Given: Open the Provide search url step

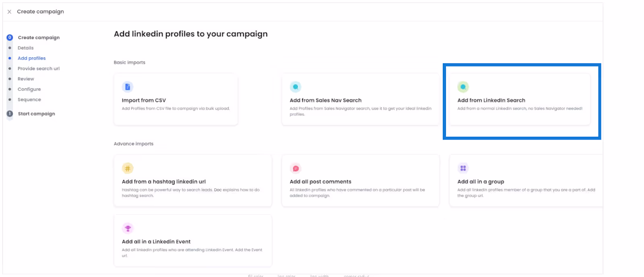Looking at the screenshot, I should [x=39, y=68].
